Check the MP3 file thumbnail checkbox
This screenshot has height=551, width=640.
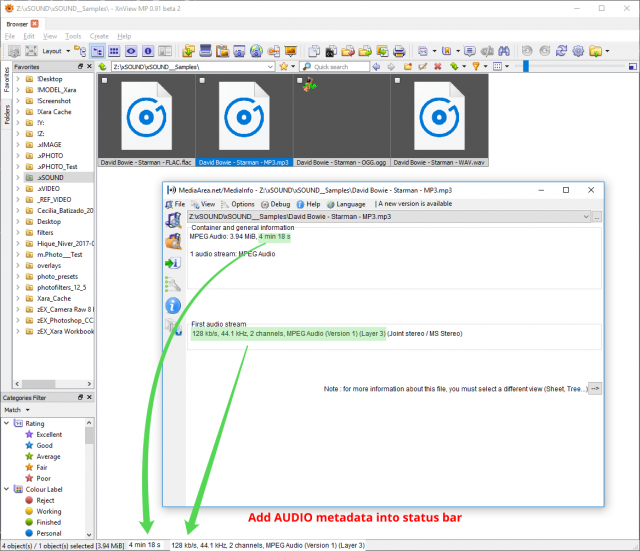[x=202, y=80]
